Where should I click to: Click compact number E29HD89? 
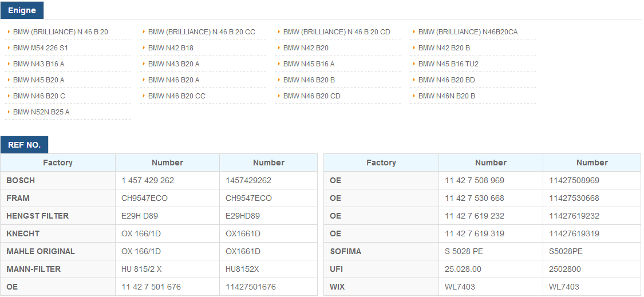coord(242,216)
